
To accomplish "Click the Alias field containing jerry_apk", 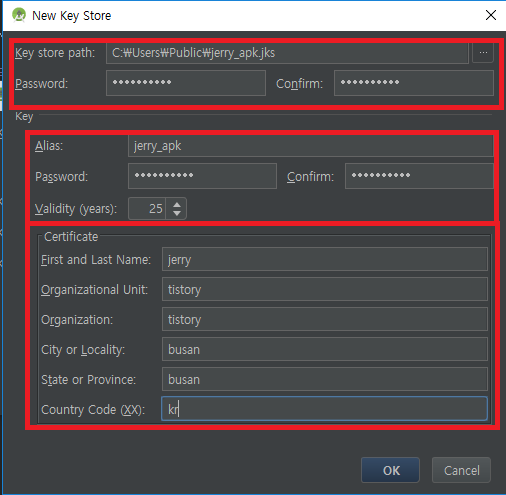I will (x=311, y=146).
